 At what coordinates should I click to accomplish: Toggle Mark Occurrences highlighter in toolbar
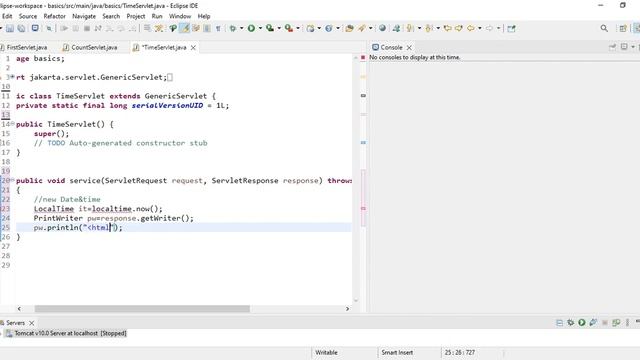point(185,28)
